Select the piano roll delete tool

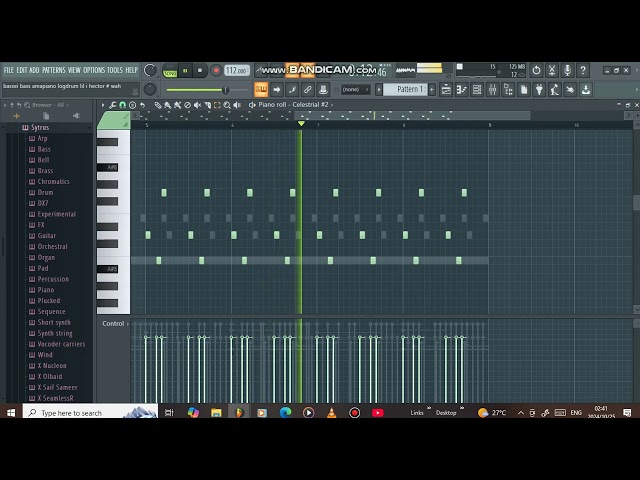(187, 105)
